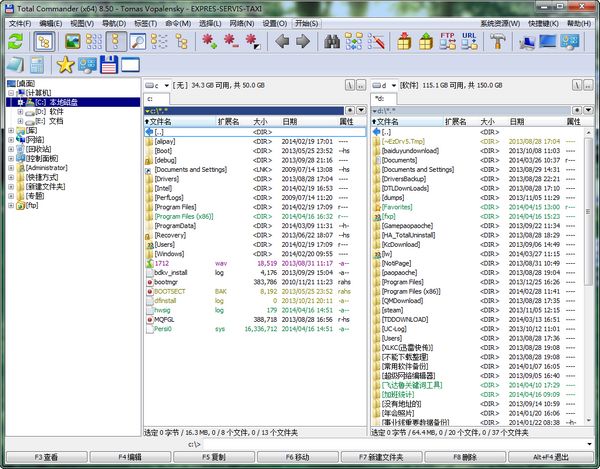Expand the [Administrator] tree node

click(x=11, y=168)
